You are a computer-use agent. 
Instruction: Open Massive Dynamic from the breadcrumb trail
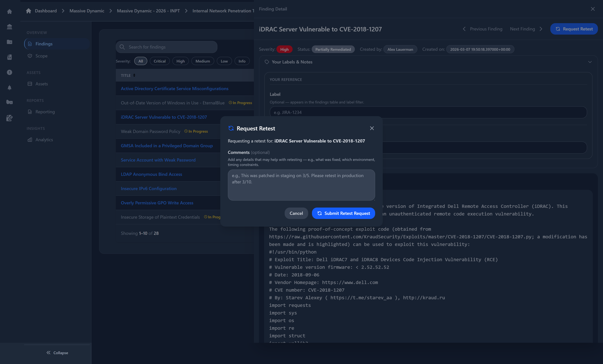(x=87, y=11)
